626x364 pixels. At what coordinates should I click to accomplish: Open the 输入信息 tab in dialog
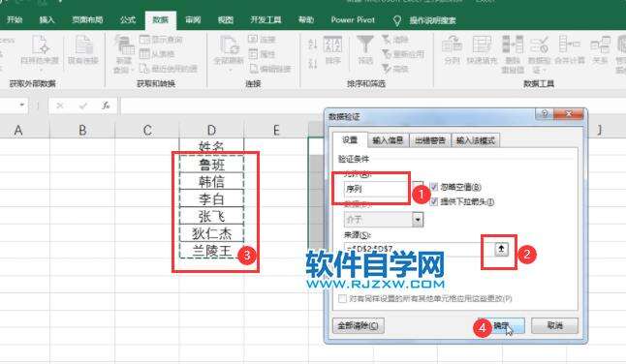388,140
